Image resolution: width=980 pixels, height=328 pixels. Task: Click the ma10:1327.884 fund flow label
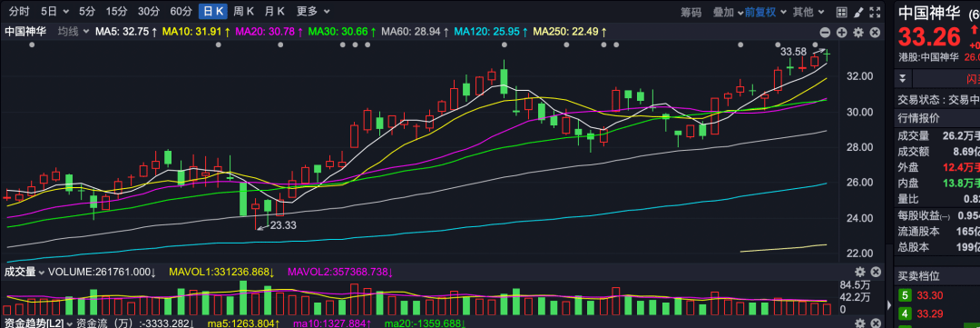coord(332,323)
